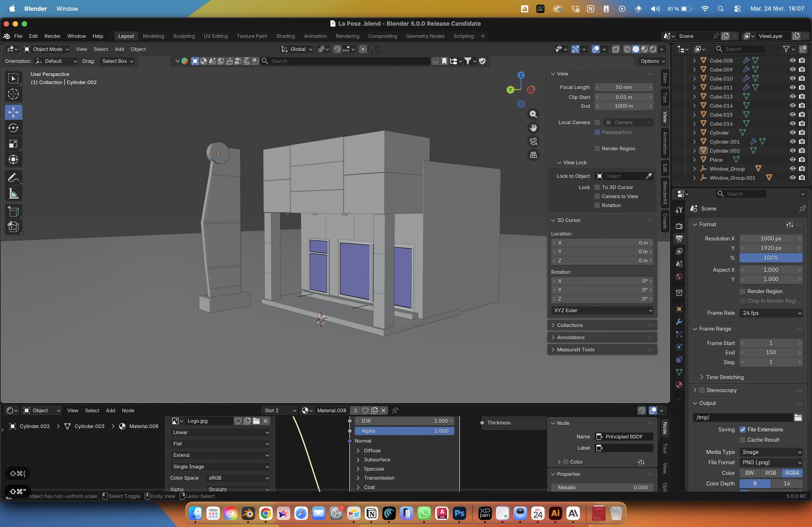The width and height of the screenshot is (812, 527).
Task: Open Spotlight search in menu bar
Action: (721, 8)
